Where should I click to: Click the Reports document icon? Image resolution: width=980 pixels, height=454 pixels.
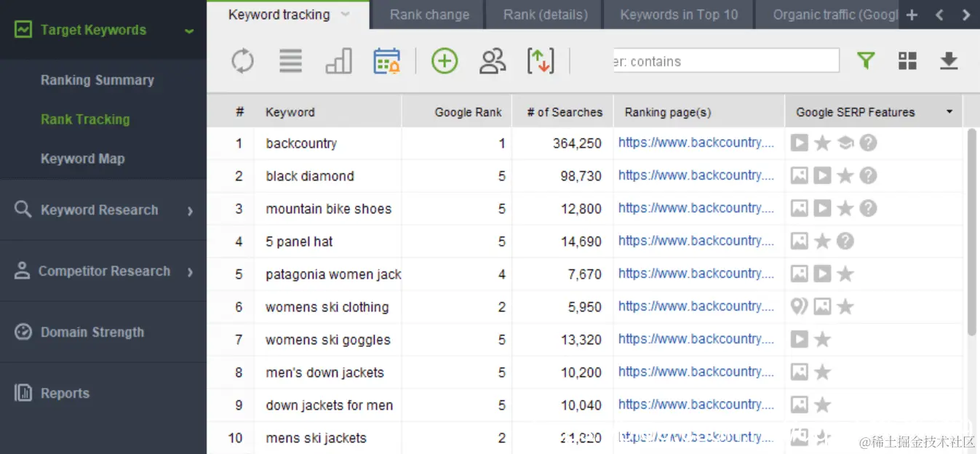23,393
